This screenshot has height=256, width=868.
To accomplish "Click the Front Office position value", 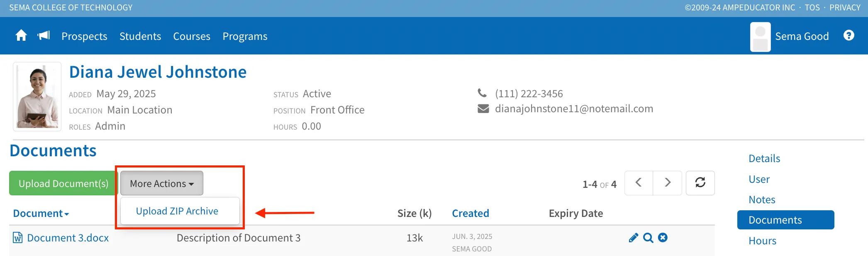I will click(337, 110).
